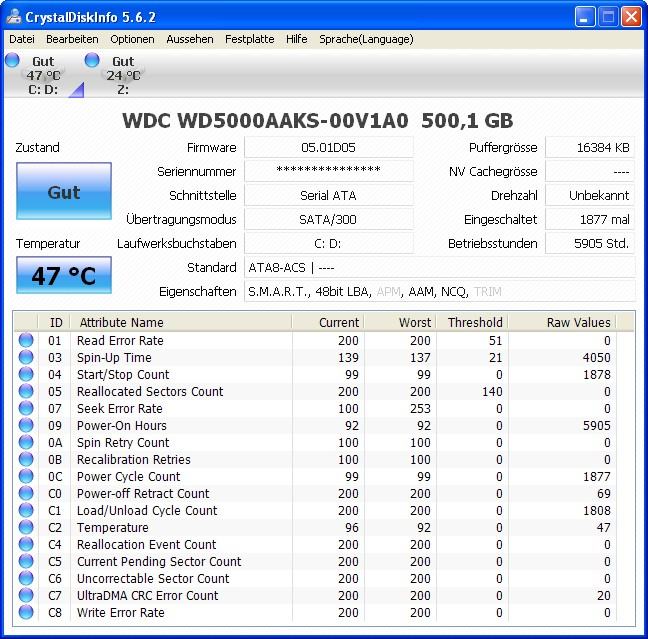Click the threshold value 140
Viewport: 648px width, 639px height.
pos(492,391)
